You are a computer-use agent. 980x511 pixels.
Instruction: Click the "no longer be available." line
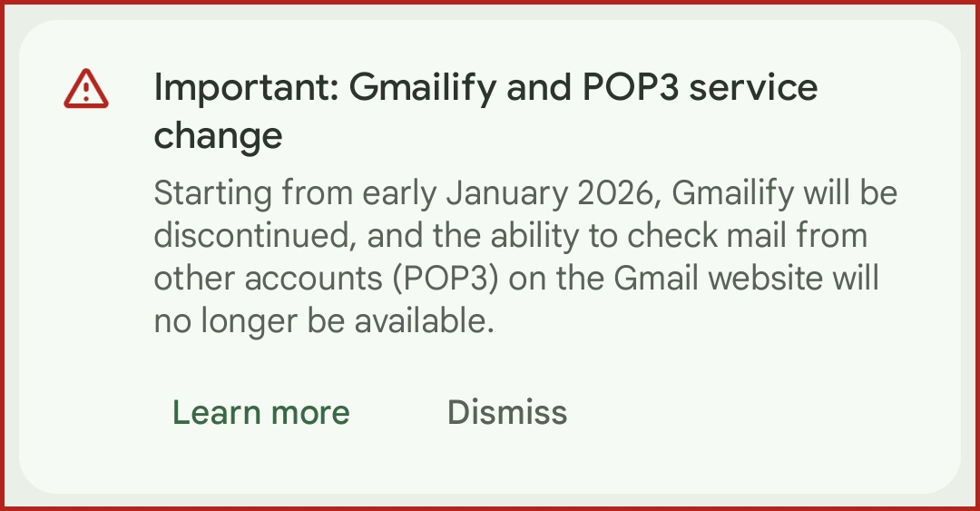click(x=324, y=321)
